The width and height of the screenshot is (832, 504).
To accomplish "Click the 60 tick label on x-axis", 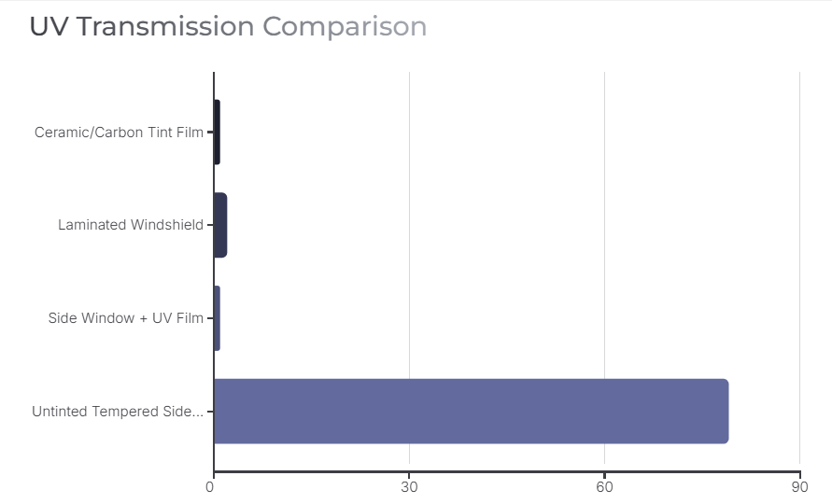I will point(604,486).
